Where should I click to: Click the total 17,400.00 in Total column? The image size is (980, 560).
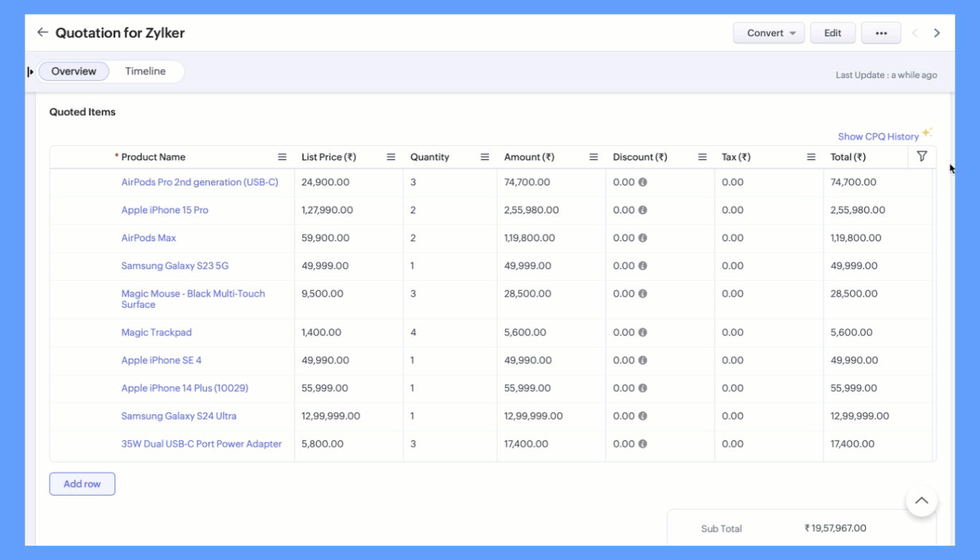[852, 444]
